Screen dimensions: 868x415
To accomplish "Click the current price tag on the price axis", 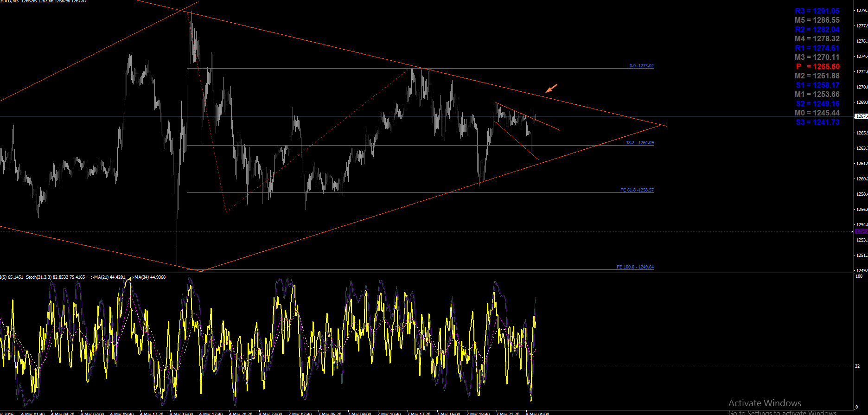I will point(861,116).
